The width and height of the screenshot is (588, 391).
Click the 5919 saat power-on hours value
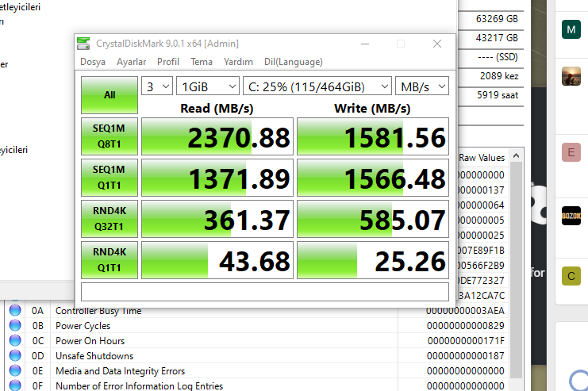click(498, 95)
